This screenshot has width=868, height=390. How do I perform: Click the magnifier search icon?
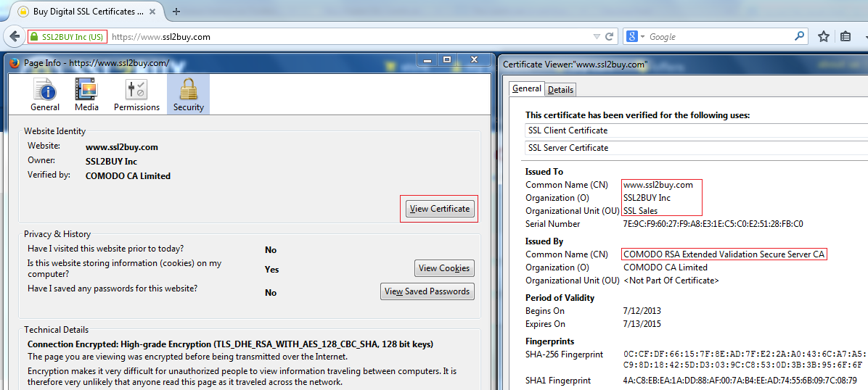pyautogui.click(x=799, y=36)
